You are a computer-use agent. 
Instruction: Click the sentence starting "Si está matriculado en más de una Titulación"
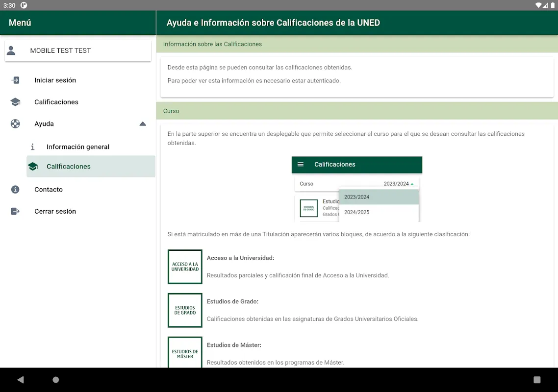pos(319,234)
